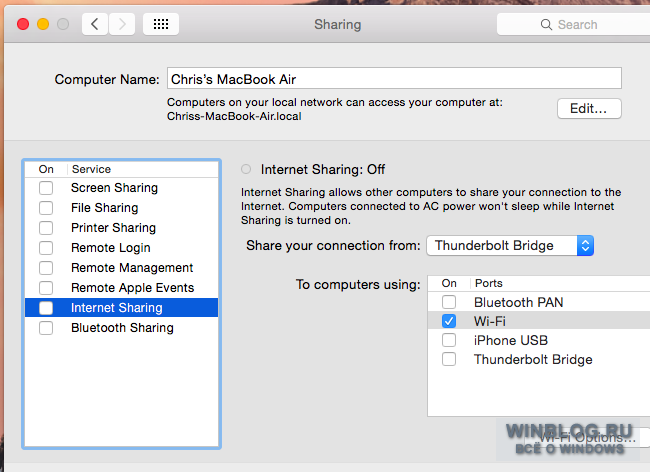This screenshot has width=650, height=472.
Task: Click the iPhone USB port label
Action: point(511,340)
